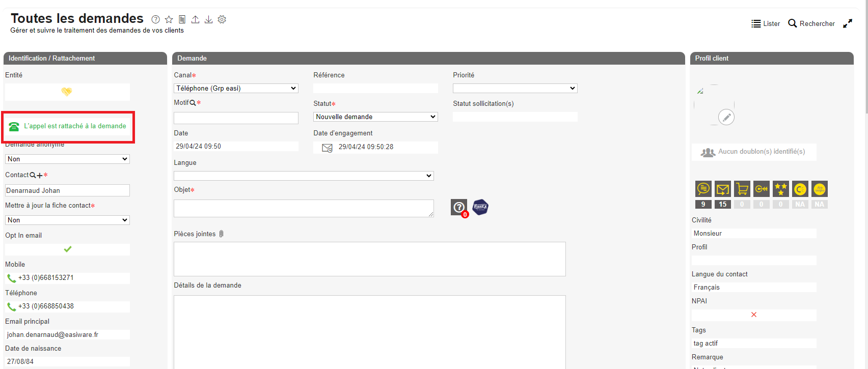Click the help question mark icon beside the title
Image resolution: width=868 pixels, height=369 pixels.
coord(155,19)
